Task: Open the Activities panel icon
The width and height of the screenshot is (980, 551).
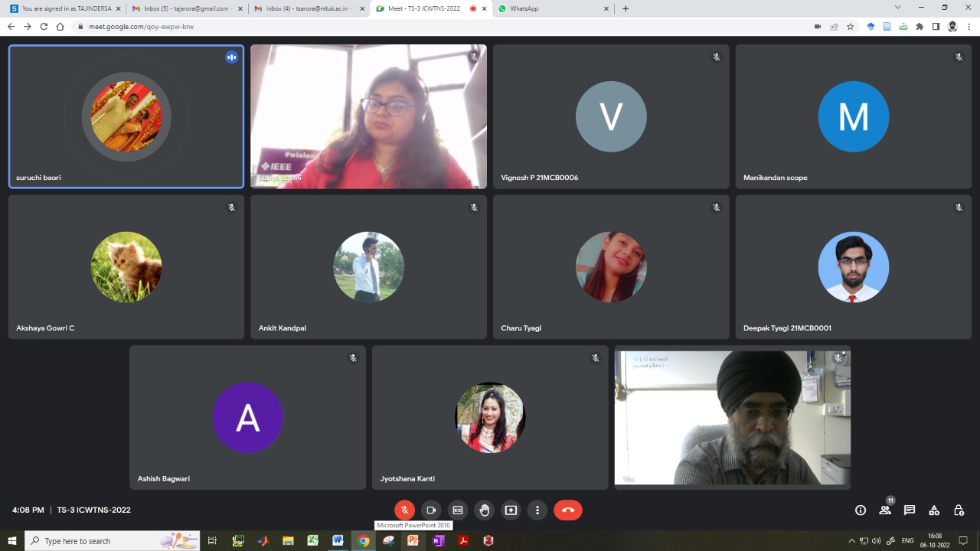Action: [x=934, y=510]
